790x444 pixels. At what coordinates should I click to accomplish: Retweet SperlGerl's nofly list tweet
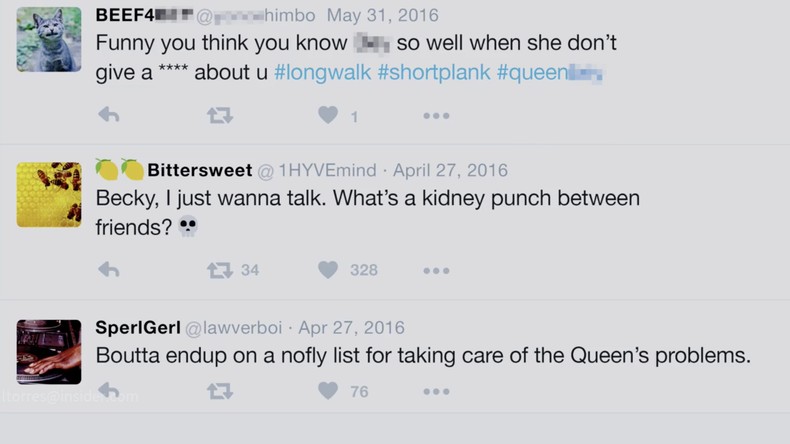[x=219, y=391]
